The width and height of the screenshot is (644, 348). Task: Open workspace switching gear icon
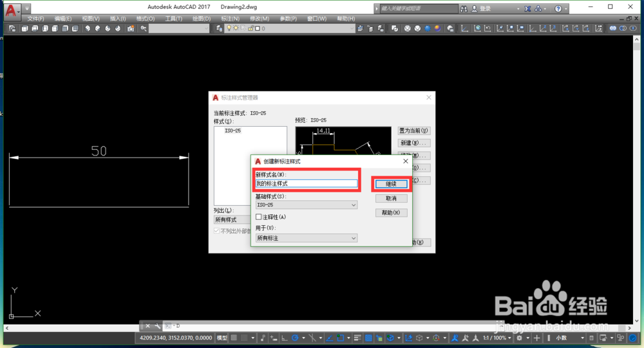point(520,338)
